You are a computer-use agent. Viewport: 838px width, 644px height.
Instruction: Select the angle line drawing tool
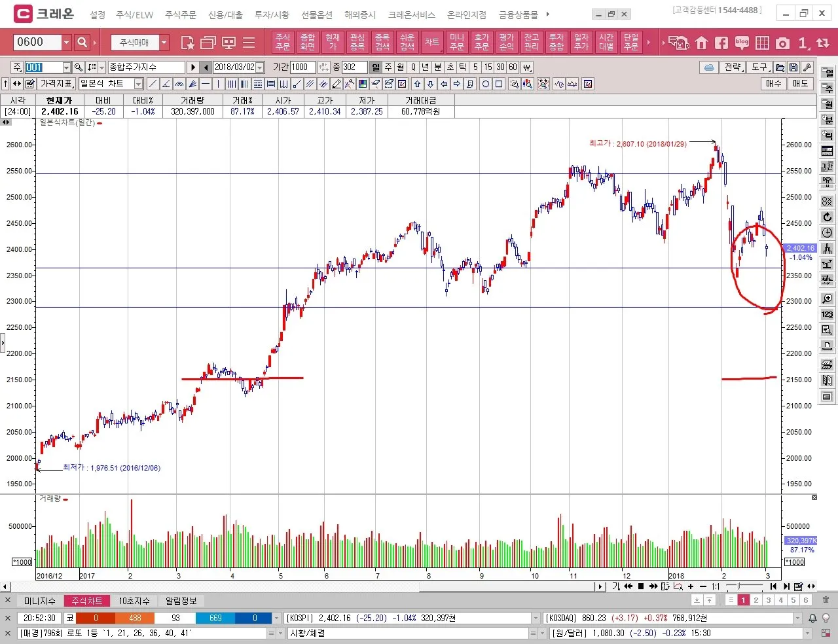pyautogui.click(x=166, y=84)
